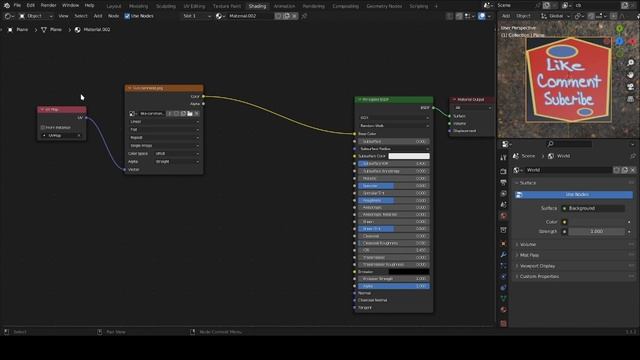The width and height of the screenshot is (640, 360).
Task: Adjust the Specular slider in Principled BSDF
Action: click(394, 186)
